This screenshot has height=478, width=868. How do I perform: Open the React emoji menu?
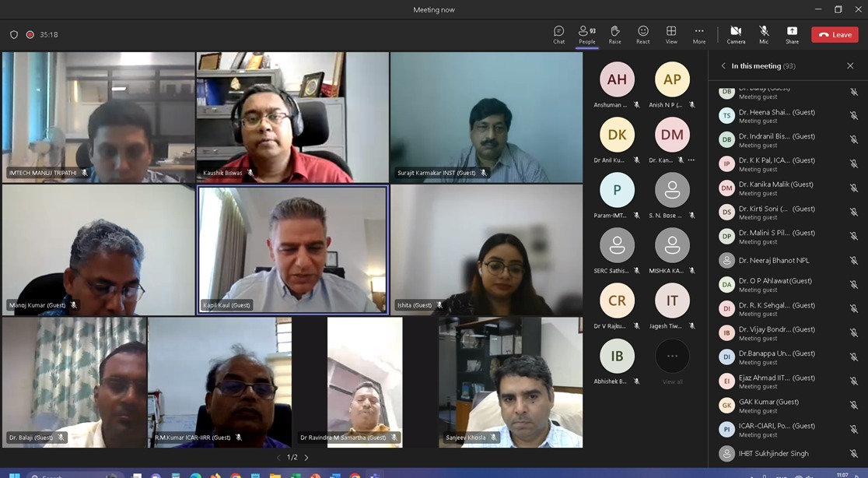[642, 34]
